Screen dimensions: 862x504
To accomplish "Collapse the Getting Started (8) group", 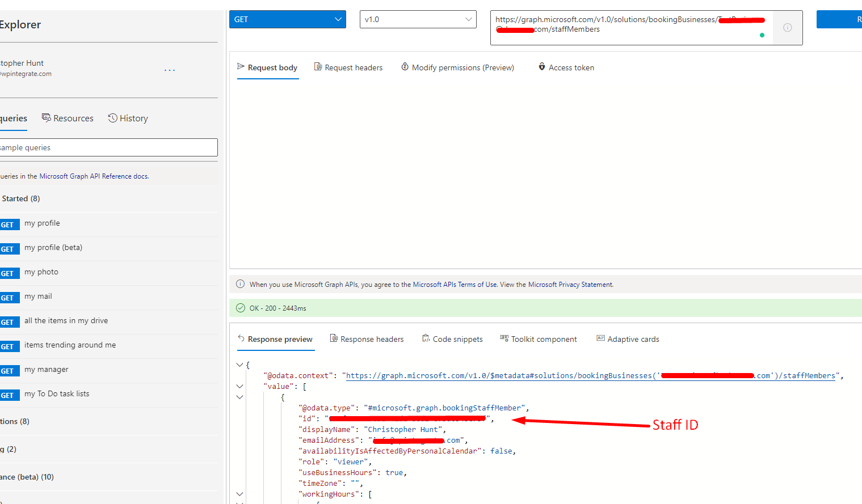I will pos(20,198).
